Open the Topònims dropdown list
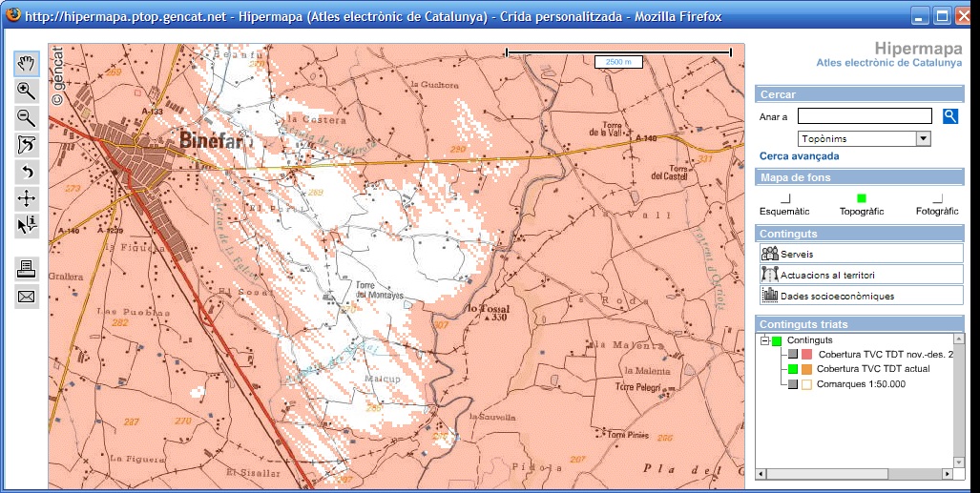 click(x=922, y=138)
